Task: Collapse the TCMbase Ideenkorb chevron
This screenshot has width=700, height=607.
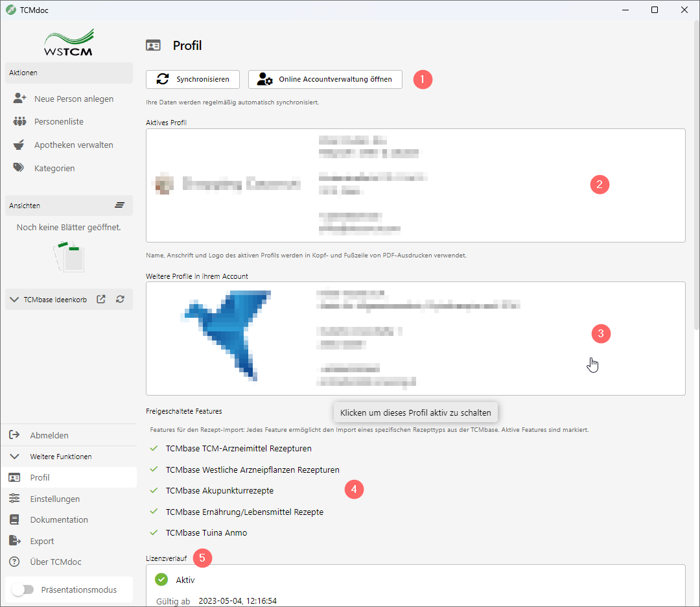Action: [x=14, y=300]
